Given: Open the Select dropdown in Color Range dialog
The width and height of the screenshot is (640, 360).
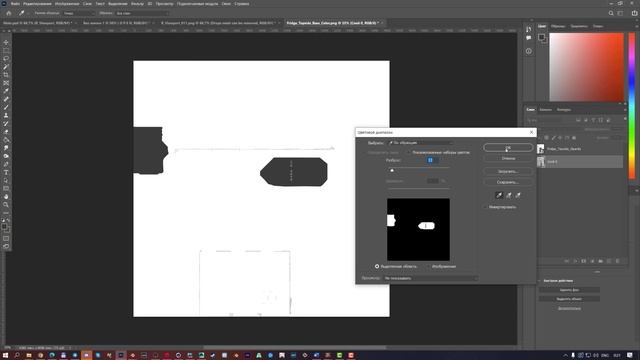Looking at the screenshot, I should (x=420, y=143).
